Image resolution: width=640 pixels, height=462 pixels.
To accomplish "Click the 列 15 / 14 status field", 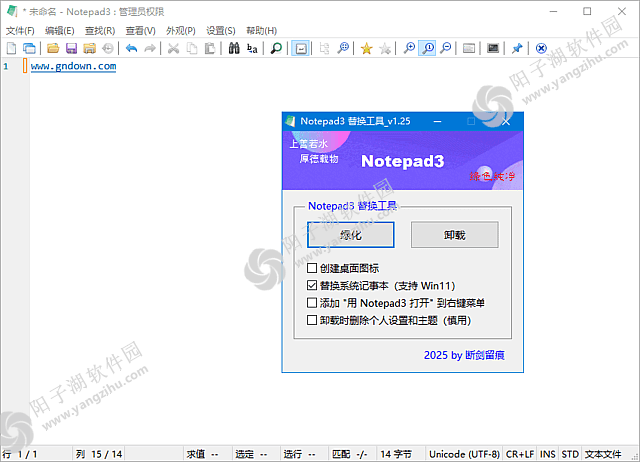I will click(99, 454).
